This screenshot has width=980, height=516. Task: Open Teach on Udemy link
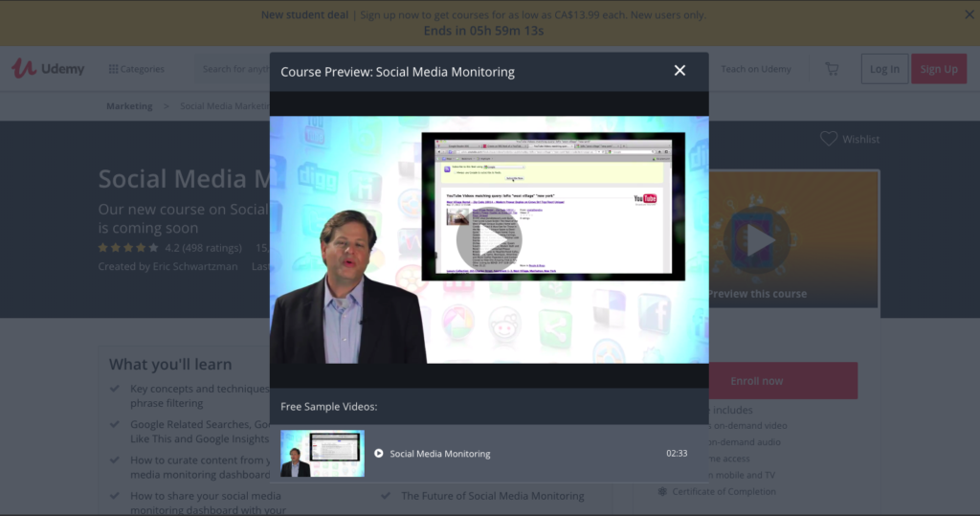point(756,69)
